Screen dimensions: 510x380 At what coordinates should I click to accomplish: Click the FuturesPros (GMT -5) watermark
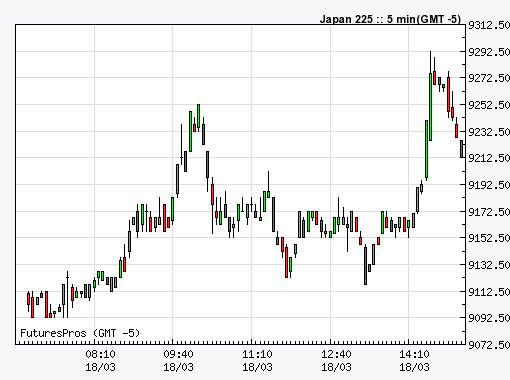[x=80, y=333]
